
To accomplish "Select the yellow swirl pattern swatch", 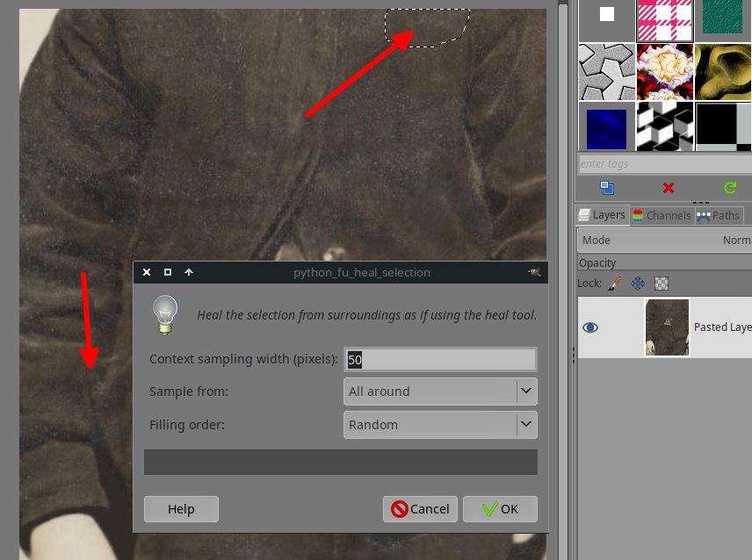I will [723, 72].
